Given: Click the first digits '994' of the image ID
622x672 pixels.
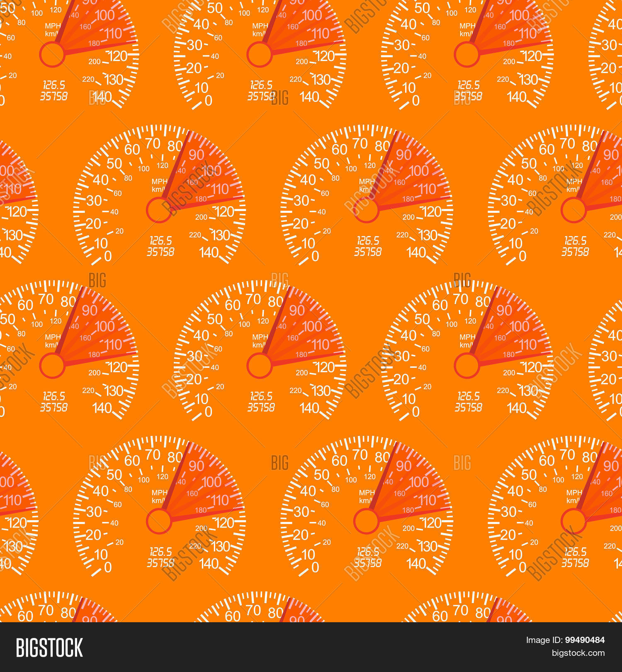Looking at the screenshot, I should pos(572,640).
